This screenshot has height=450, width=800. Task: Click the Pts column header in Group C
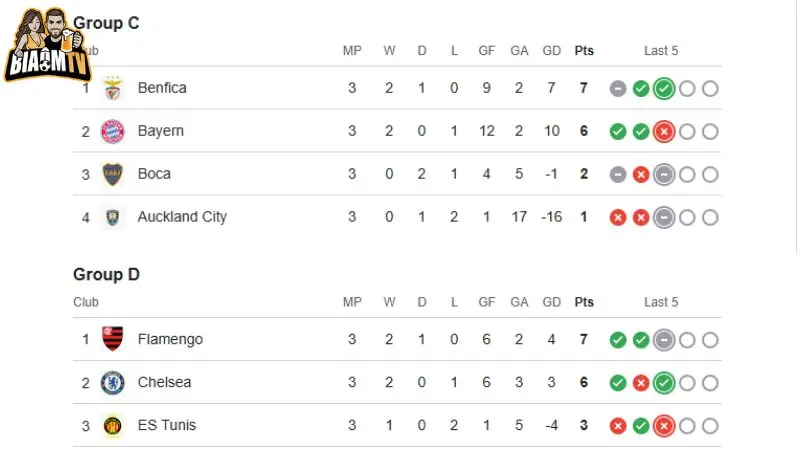[584, 50]
